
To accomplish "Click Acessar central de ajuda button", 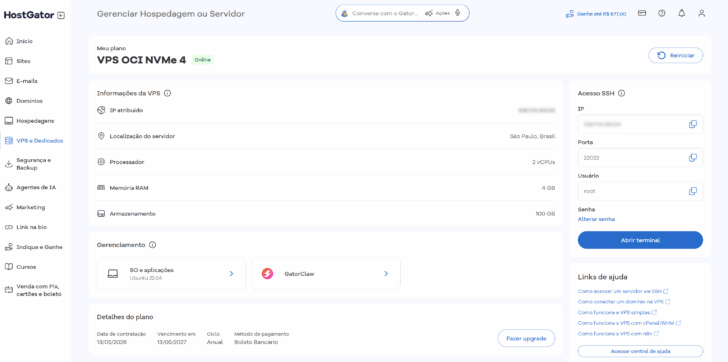I will [x=640, y=351].
